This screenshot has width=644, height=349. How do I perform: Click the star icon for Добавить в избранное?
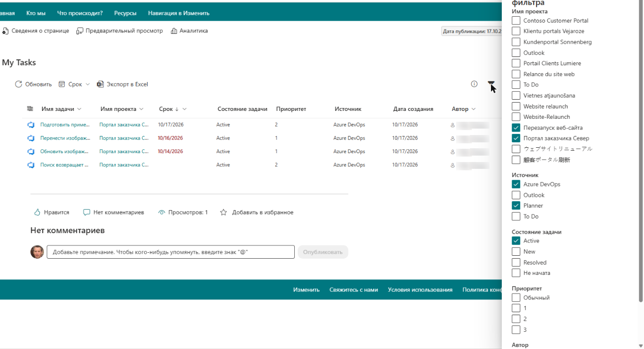click(224, 213)
